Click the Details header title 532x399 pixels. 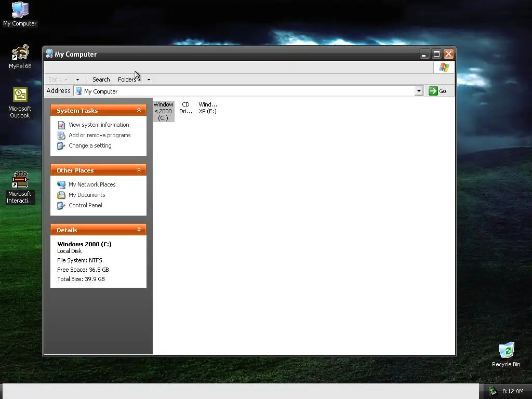pos(67,230)
